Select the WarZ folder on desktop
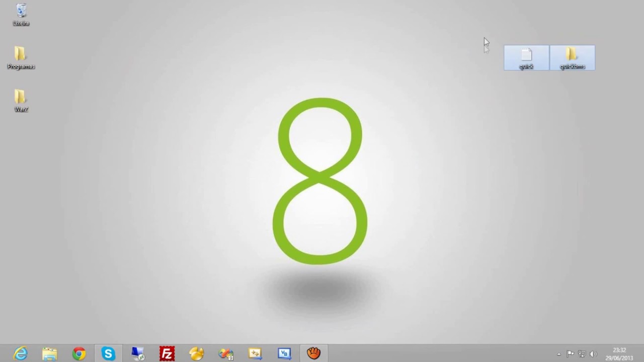644x362 pixels. 21,101
